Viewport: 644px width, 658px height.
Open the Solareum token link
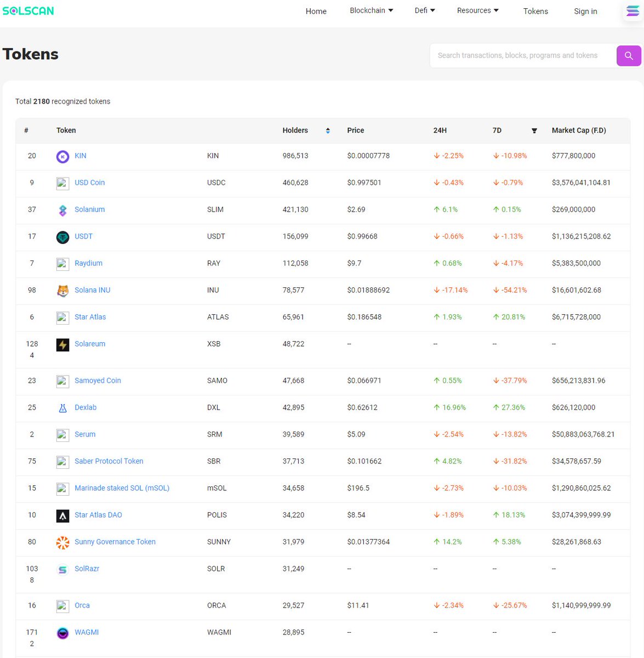coord(90,344)
